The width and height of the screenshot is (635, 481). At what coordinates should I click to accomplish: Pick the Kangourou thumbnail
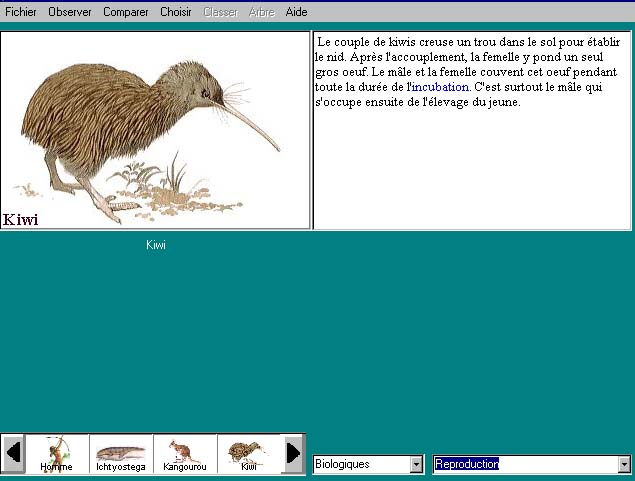(185, 453)
